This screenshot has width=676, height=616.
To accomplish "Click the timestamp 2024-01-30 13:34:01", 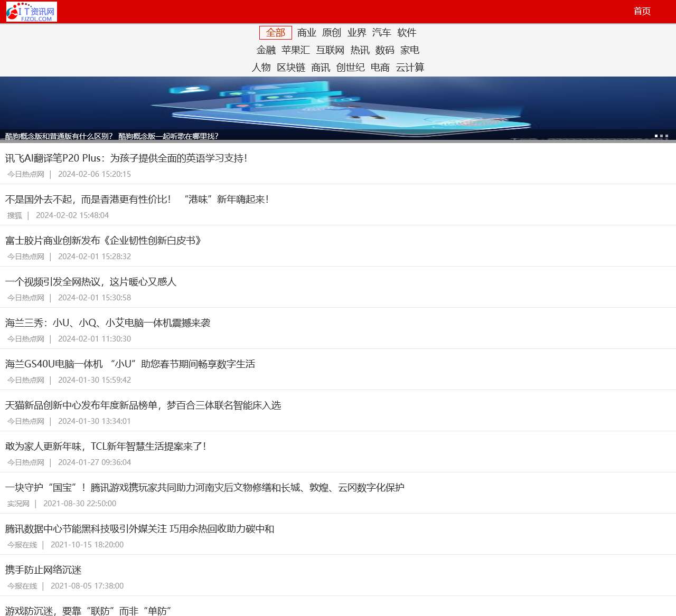I will 95,421.
